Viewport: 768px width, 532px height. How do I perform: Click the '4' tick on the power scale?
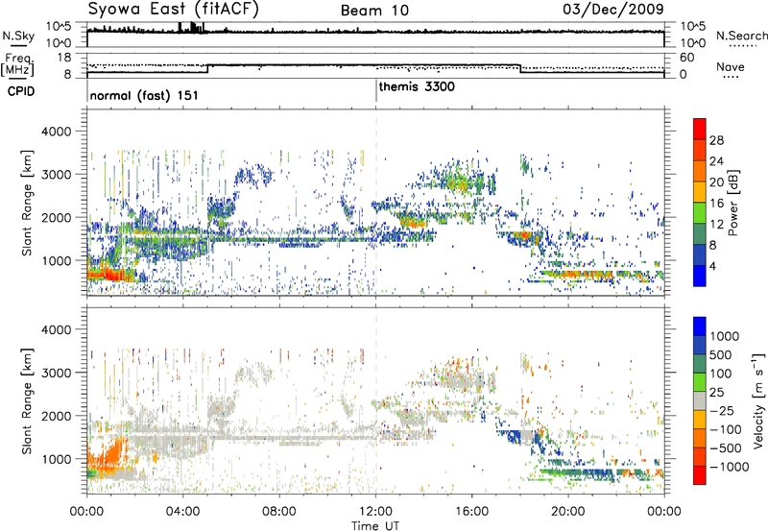pyautogui.click(x=713, y=266)
